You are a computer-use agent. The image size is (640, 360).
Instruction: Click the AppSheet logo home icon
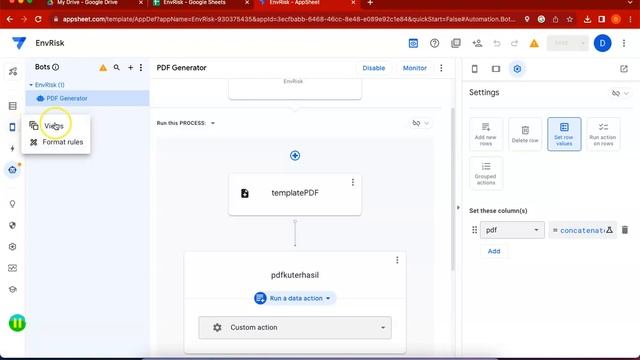(19, 43)
